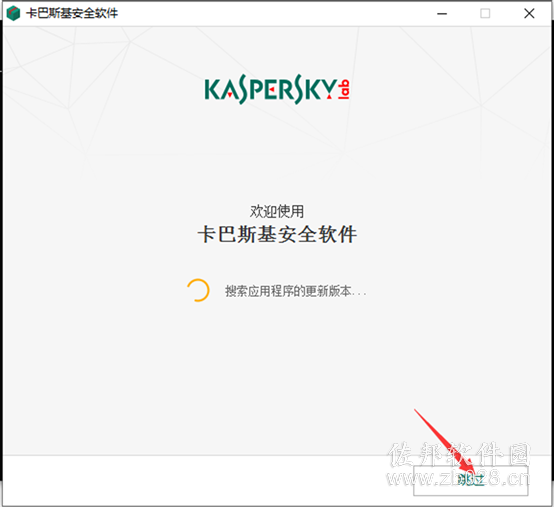This screenshot has height=507, width=554.
Task: Click the large 卡巴斯基安全软件 heading
Action: coord(277,234)
